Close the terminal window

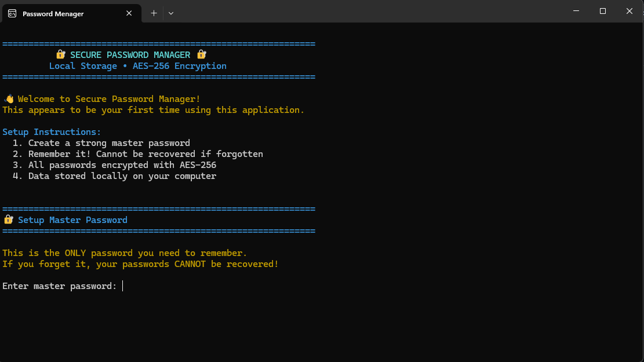(629, 11)
